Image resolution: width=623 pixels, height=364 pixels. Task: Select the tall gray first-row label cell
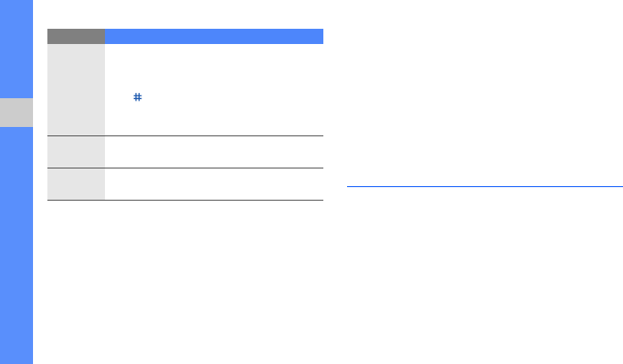click(76, 90)
